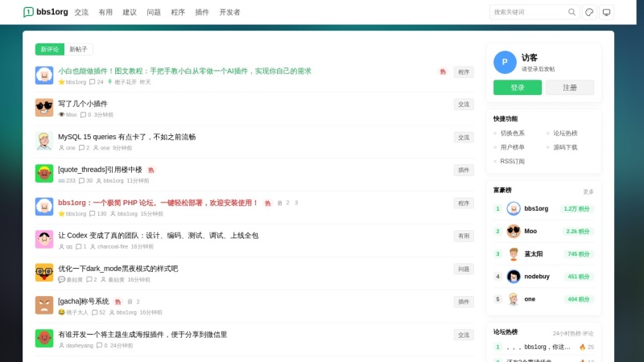Click the bbs1org logo icon

click(28, 12)
